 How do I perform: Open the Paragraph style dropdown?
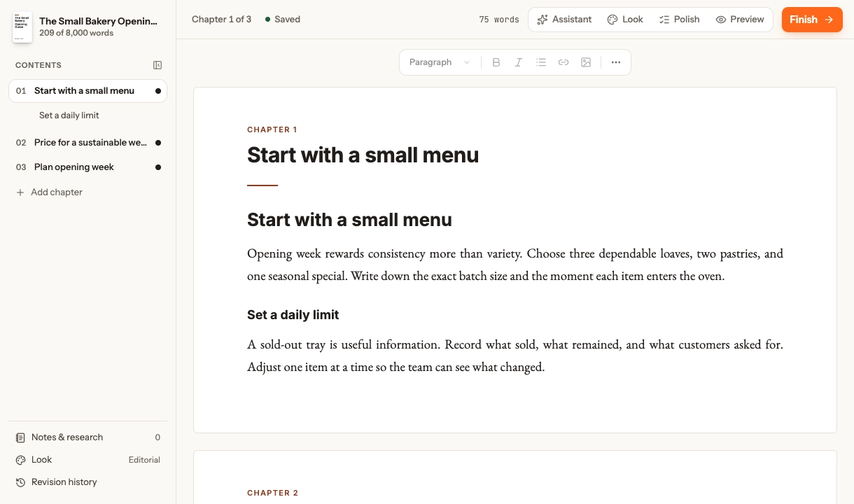click(x=440, y=62)
